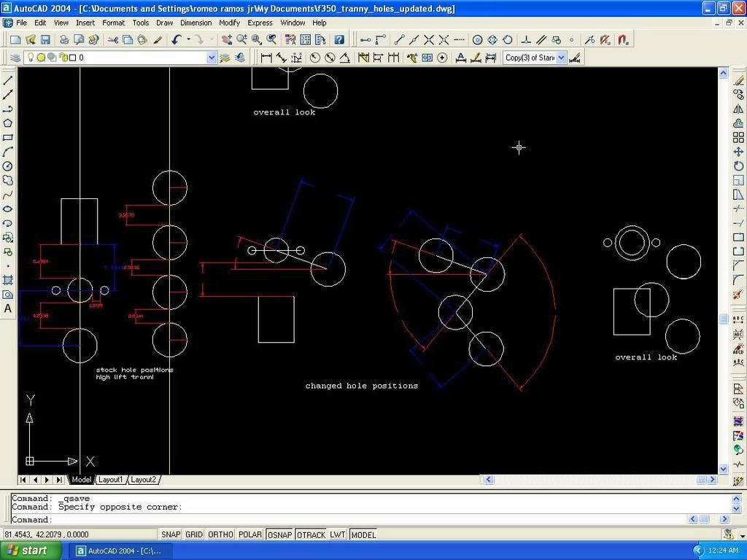The image size is (747, 560).
Task: Click the Save icon in toolbar
Action: [x=45, y=39]
